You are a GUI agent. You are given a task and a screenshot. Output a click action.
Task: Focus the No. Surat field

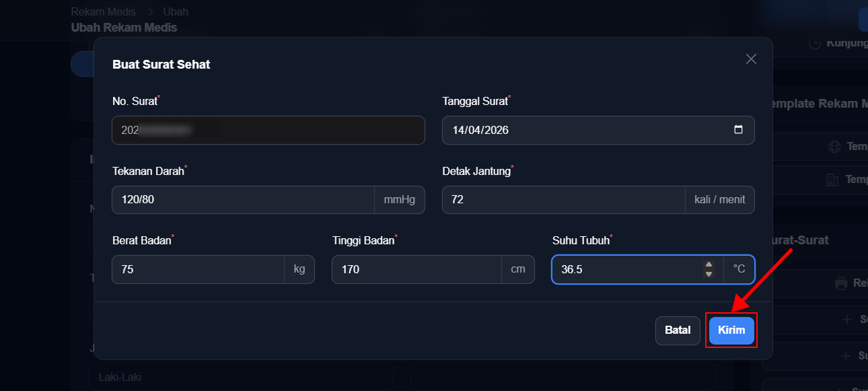268,130
